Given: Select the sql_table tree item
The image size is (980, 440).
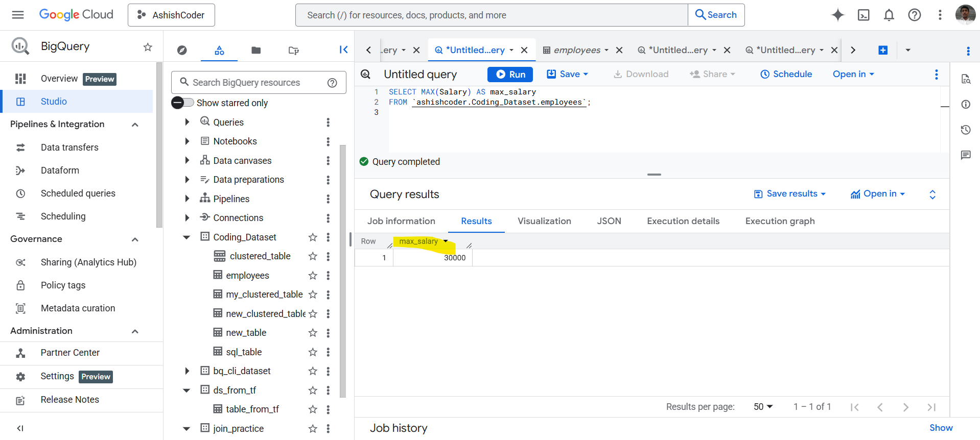Looking at the screenshot, I should pos(244,352).
